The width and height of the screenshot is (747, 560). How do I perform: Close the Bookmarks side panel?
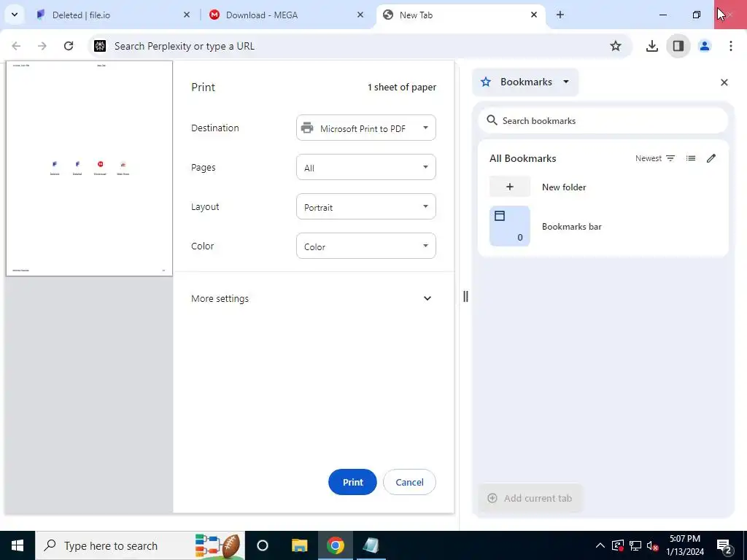(724, 82)
